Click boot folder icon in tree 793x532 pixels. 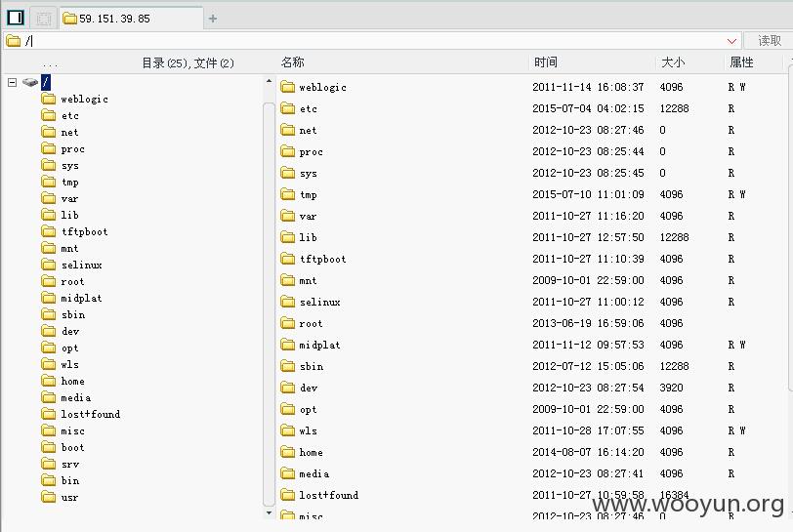49,447
